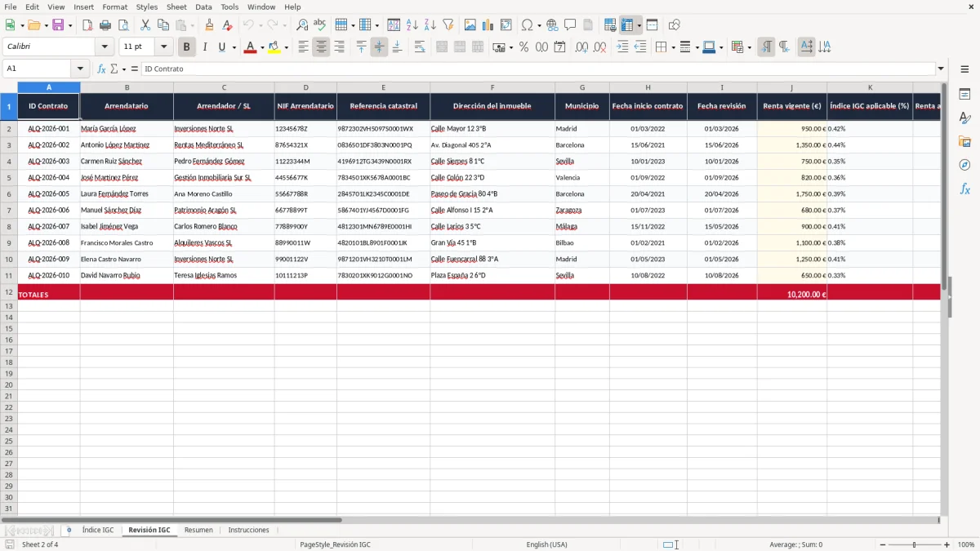980x551 pixels.
Task: Insert an image
Action: click(x=470, y=25)
